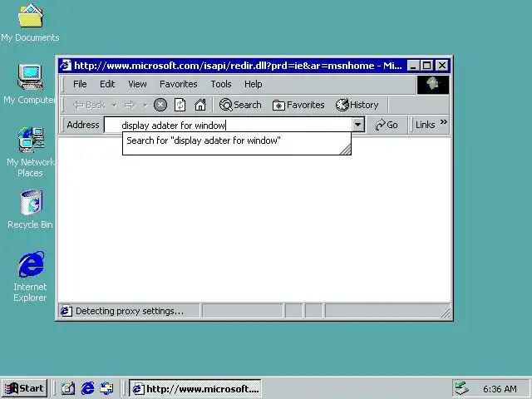The image size is (532, 399).
Task: Open My Computer desktop icon
Action: [30, 84]
